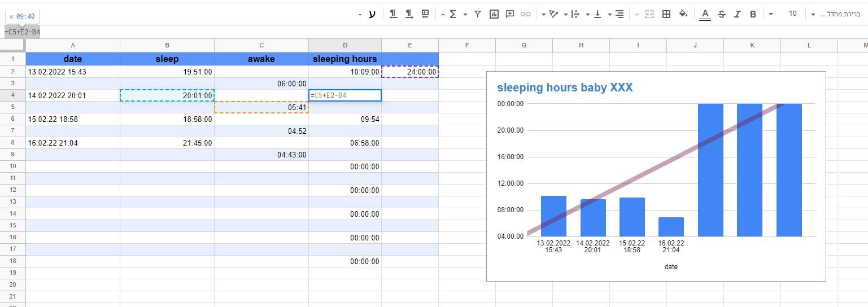
Task: Select column E header
Action: [x=410, y=45]
